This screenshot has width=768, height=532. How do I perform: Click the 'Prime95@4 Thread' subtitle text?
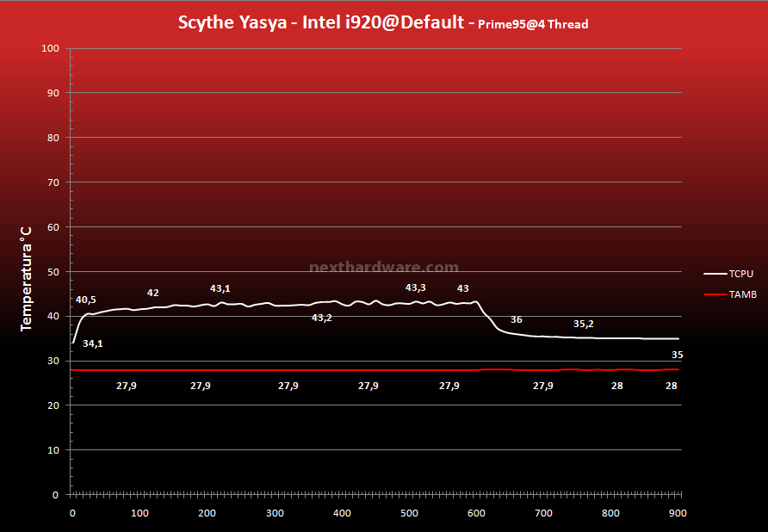(533, 24)
